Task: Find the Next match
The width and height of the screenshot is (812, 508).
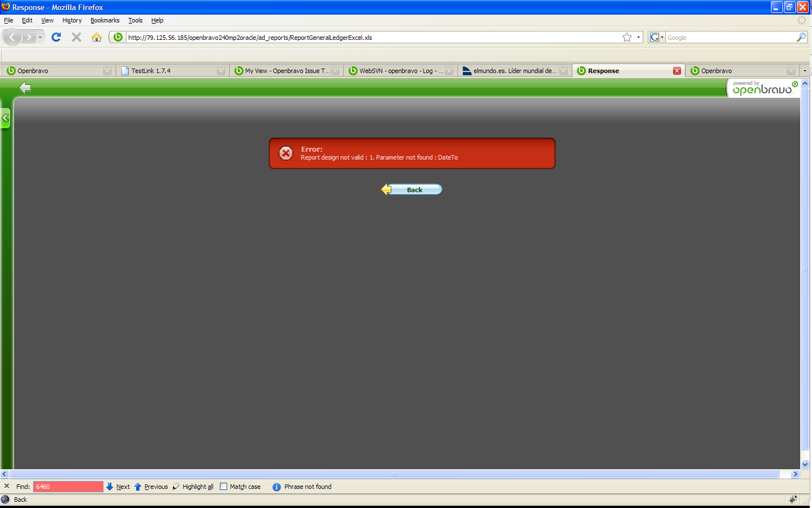Action: (x=118, y=487)
